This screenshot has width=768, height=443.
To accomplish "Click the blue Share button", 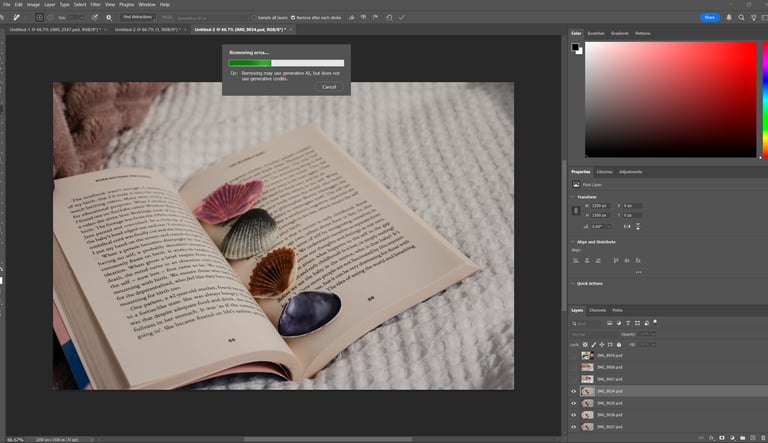I will coord(709,17).
